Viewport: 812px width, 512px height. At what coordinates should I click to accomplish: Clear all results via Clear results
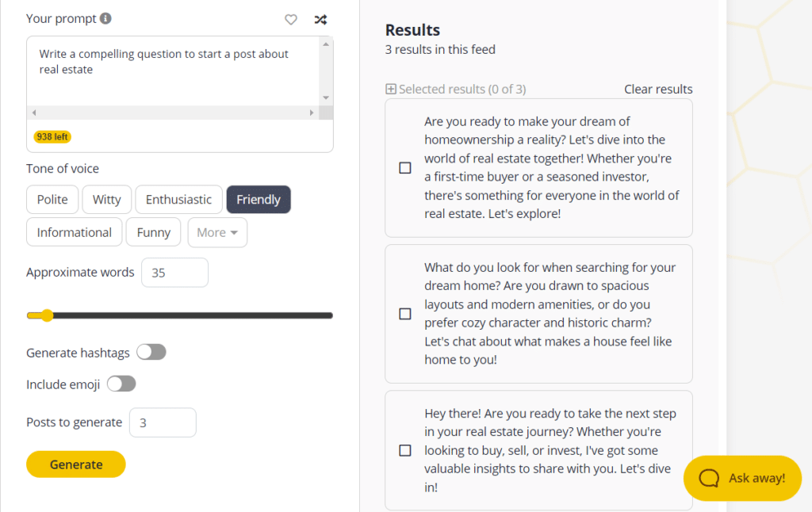point(658,89)
